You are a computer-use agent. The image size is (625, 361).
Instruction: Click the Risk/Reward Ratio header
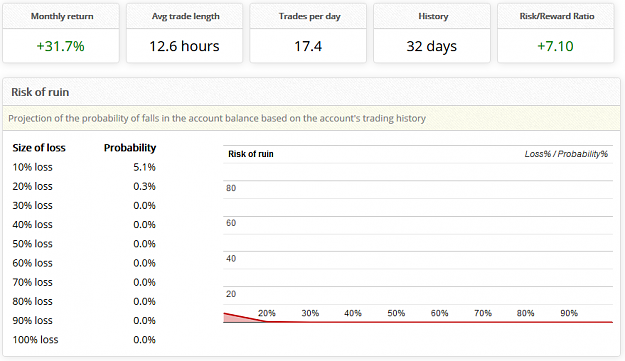click(556, 16)
